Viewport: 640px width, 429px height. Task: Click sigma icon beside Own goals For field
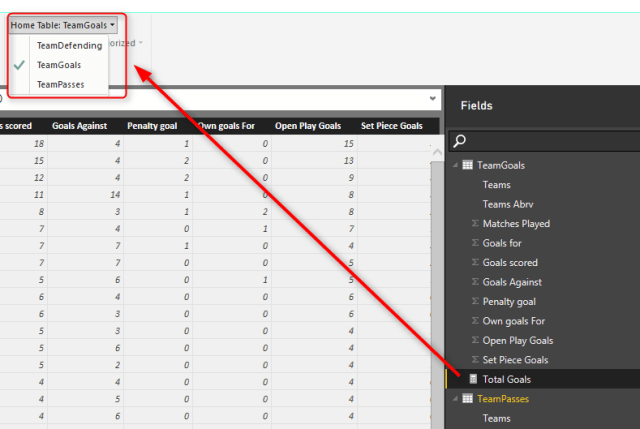click(475, 321)
